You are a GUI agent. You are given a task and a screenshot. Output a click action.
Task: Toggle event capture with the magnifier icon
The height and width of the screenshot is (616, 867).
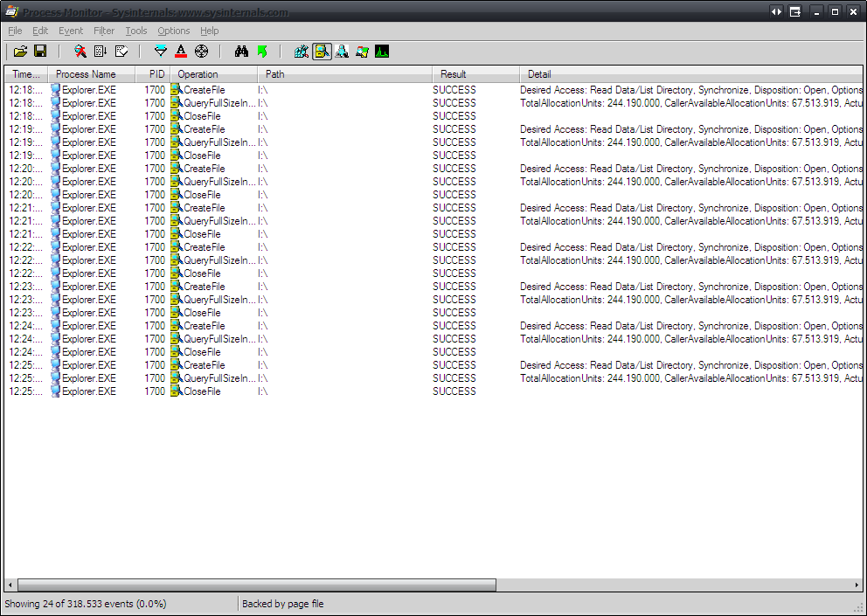tap(80, 52)
